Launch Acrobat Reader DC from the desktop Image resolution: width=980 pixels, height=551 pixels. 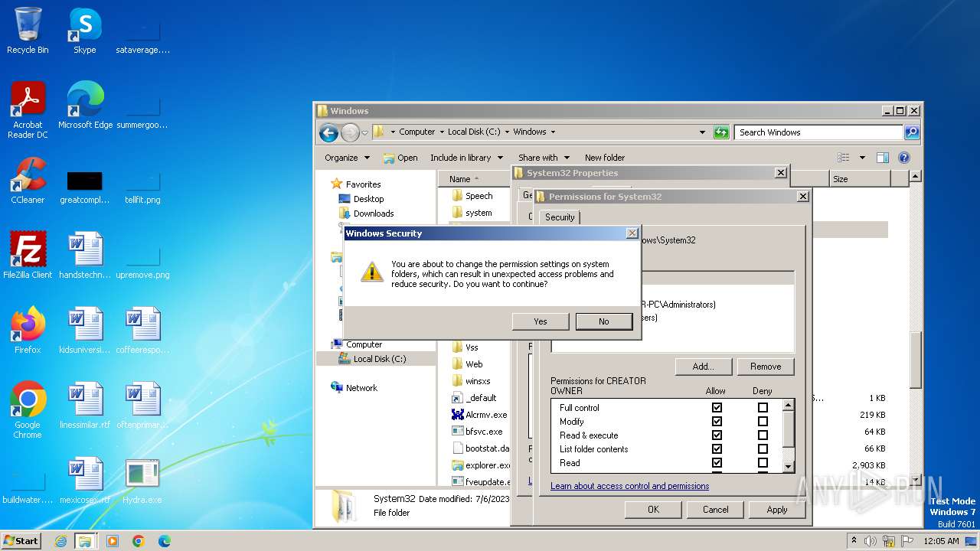28,110
